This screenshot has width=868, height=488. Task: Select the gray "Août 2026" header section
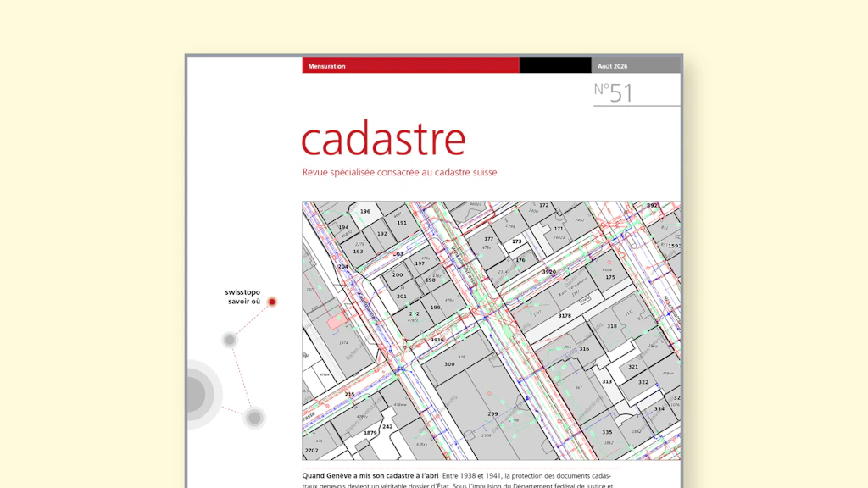click(636, 65)
